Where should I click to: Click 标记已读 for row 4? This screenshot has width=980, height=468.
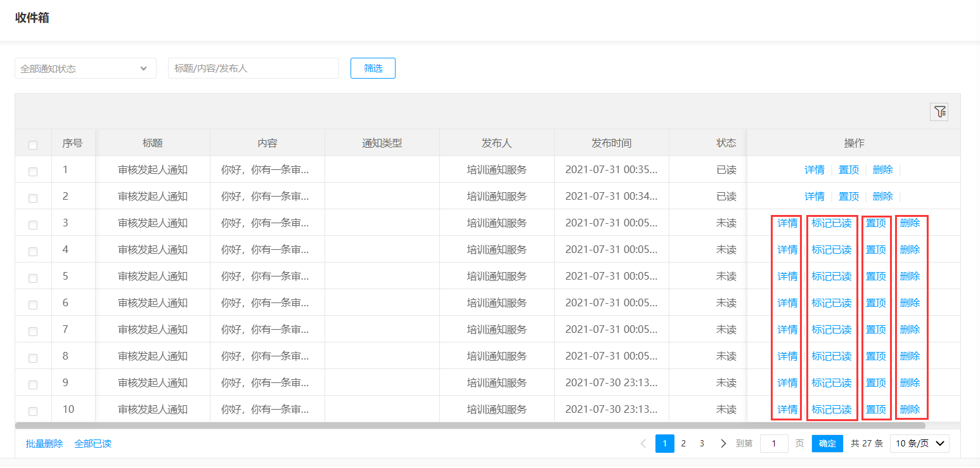pyautogui.click(x=832, y=249)
